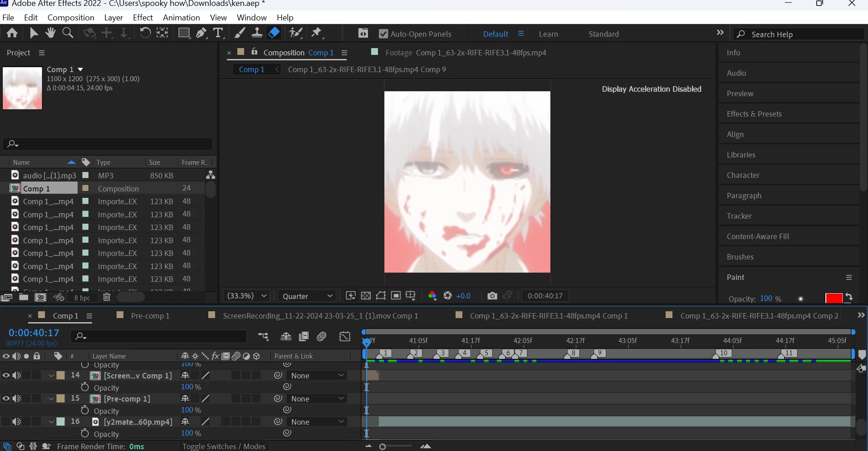Toggle Opacity stopwatch on Pre-comp 1 layer
The image size is (868, 451).
pyautogui.click(x=85, y=410)
